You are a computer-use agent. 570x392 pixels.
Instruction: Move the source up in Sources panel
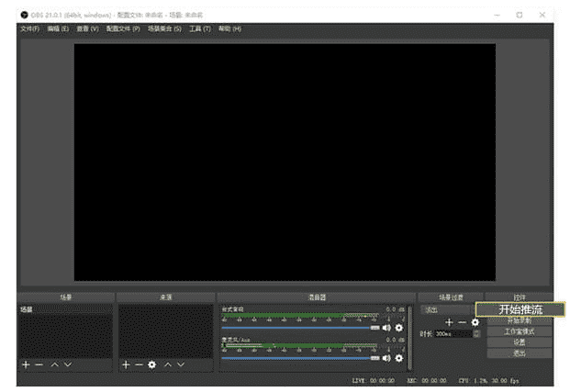pyautogui.click(x=168, y=364)
